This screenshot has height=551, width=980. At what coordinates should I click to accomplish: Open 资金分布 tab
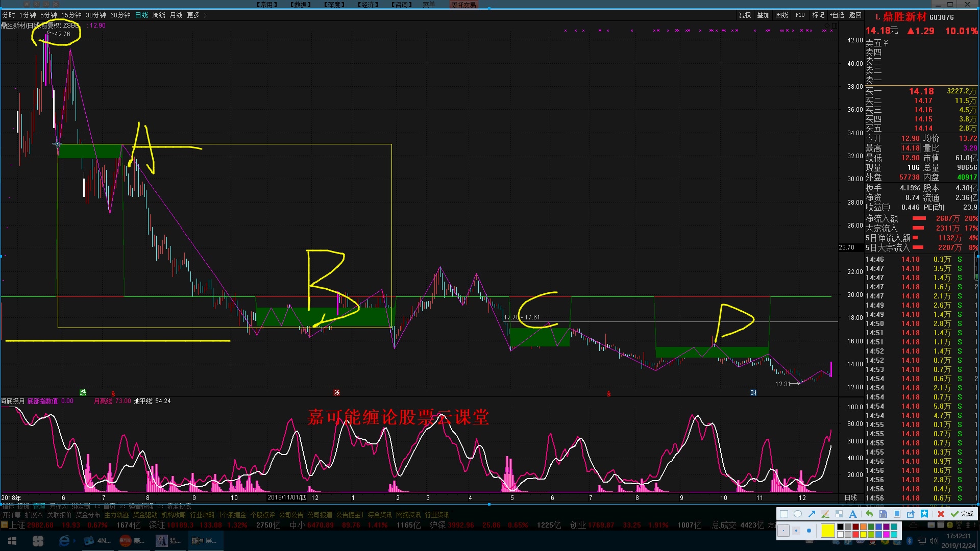click(x=88, y=515)
